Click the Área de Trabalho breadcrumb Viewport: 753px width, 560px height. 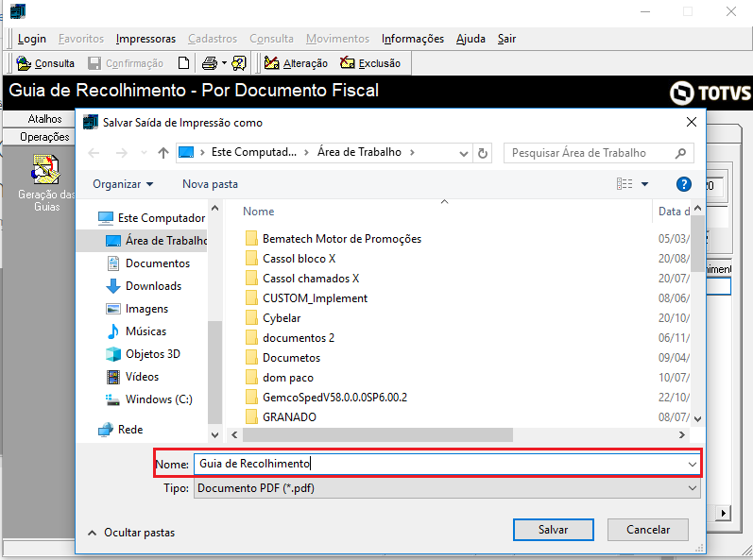(x=359, y=152)
